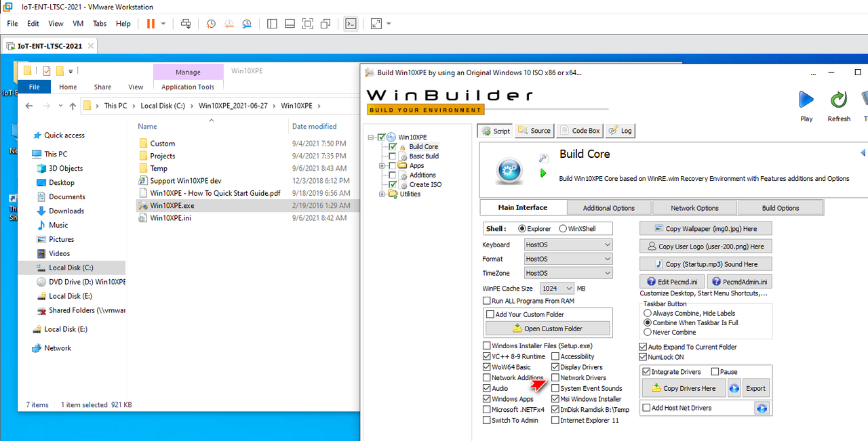
Task: Enable Run ALL Programs From RAM
Action: point(486,301)
